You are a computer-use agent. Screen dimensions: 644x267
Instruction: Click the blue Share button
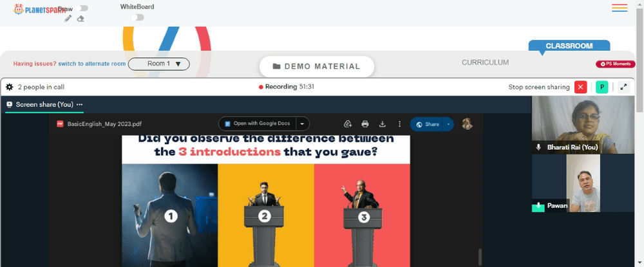coord(426,124)
